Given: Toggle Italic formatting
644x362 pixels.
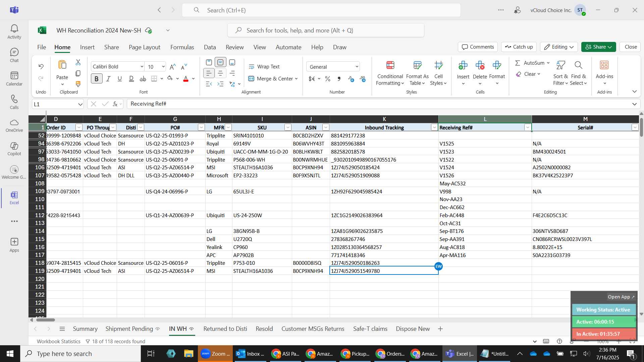Looking at the screenshot, I should click(x=108, y=79).
